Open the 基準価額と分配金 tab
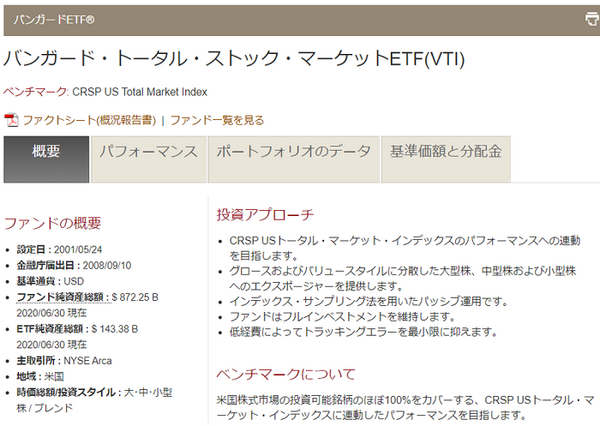The image size is (600, 426). pyautogui.click(x=446, y=159)
